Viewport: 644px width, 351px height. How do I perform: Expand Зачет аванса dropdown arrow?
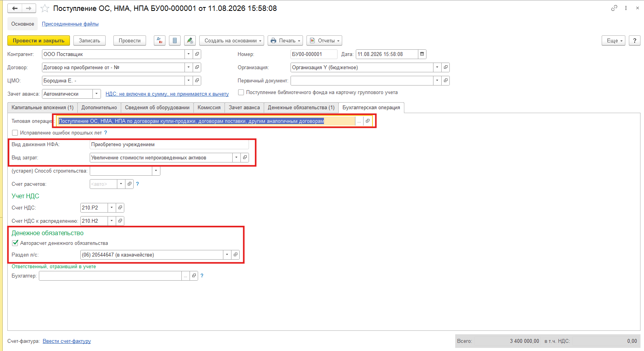pos(97,94)
